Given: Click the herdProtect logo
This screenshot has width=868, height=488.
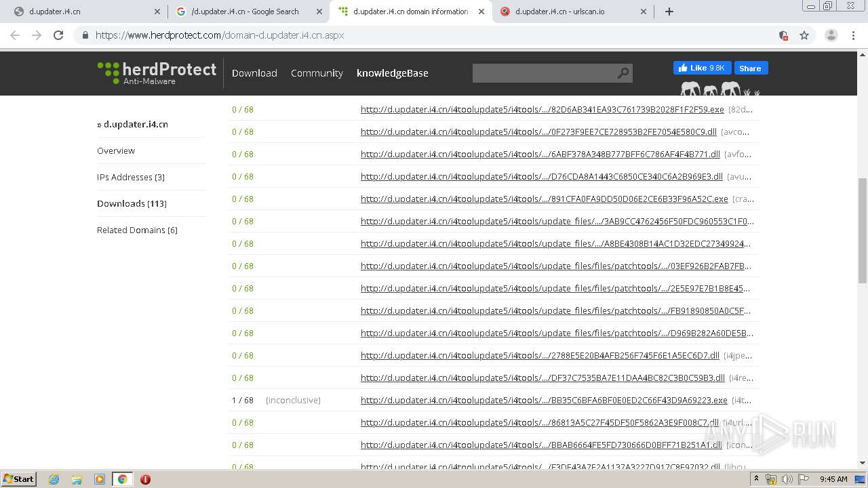Looking at the screenshot, I should (157, 73).
